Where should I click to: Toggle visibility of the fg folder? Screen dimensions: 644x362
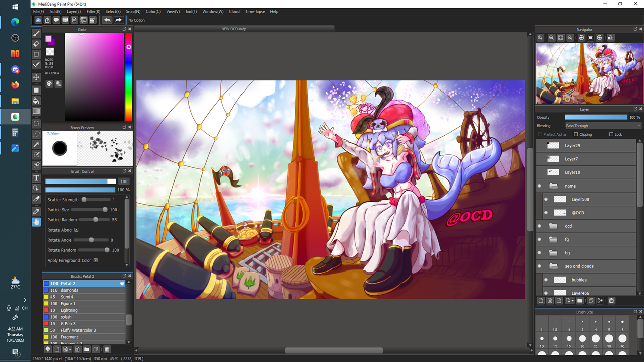tap(540, 239)
